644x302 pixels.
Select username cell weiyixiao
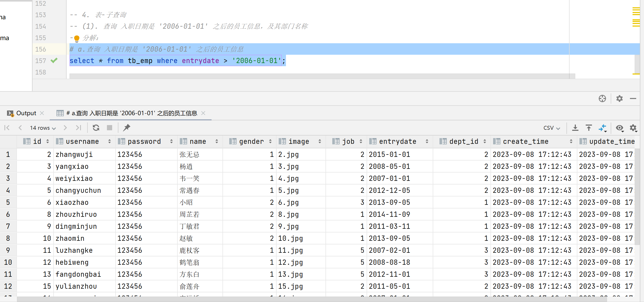[85, 178]
